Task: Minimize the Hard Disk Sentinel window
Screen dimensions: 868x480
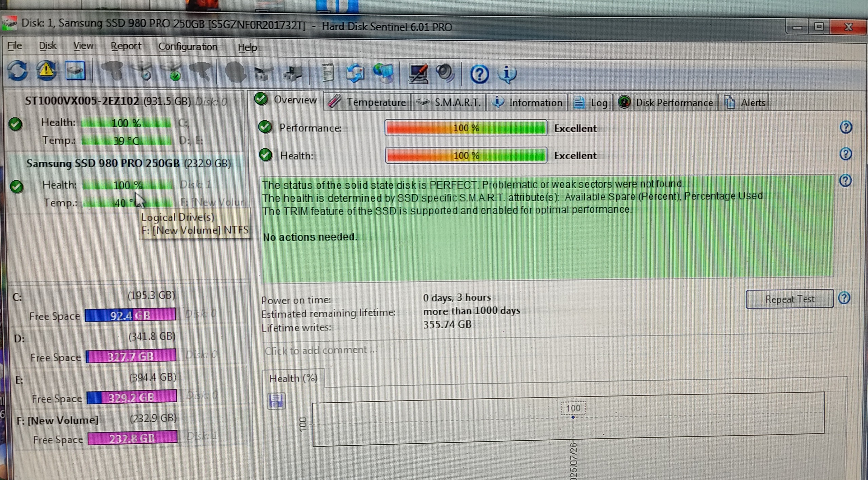Action: 797,27
